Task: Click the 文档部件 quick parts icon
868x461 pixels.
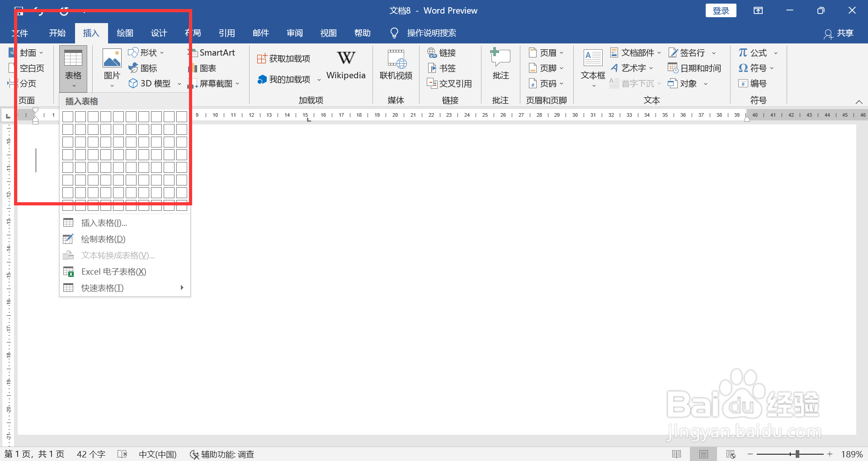Action: pyautogui.click(x=614, y=53)
